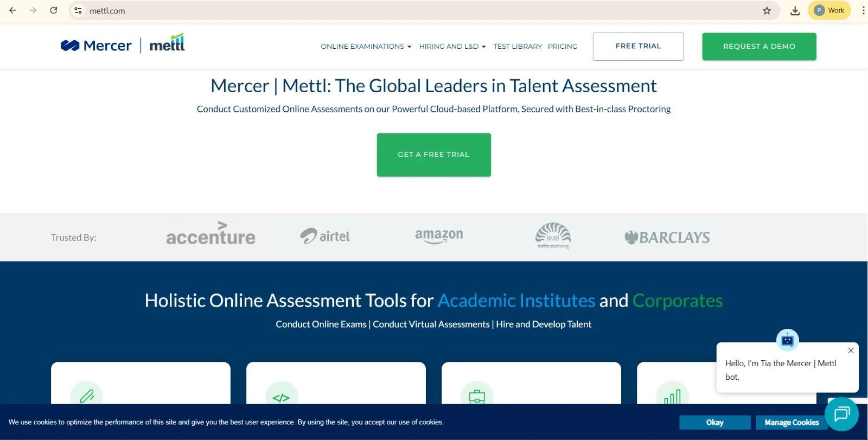This screenshot has height=440, width=868.
Task: Click the Mercer logo
Action: [x=96, y=46]
